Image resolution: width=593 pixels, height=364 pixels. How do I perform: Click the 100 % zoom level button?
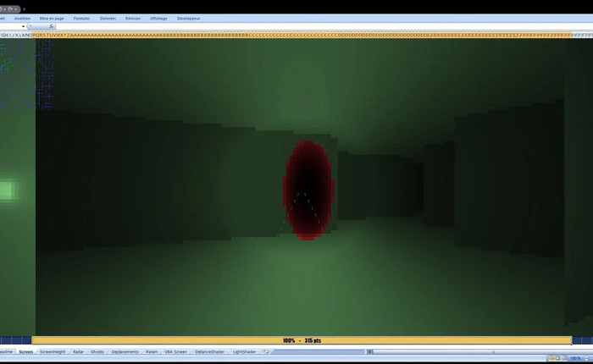click(575, 358)
